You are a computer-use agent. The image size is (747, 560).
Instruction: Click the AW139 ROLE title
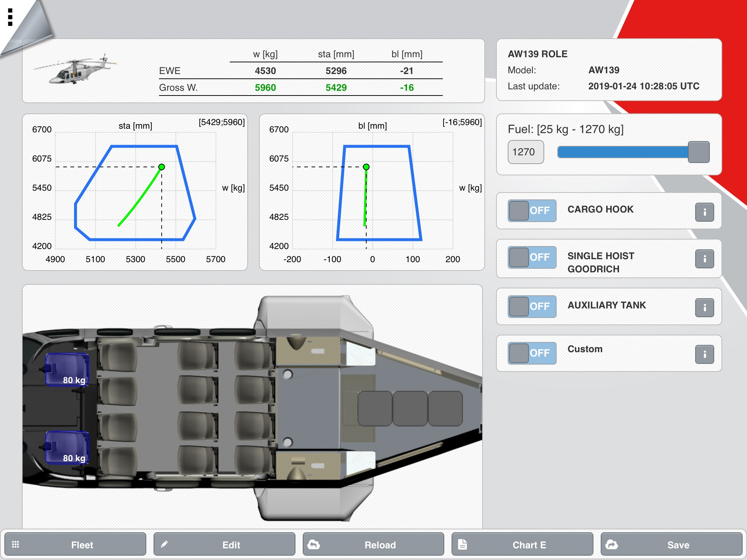[x=538, y=54]
